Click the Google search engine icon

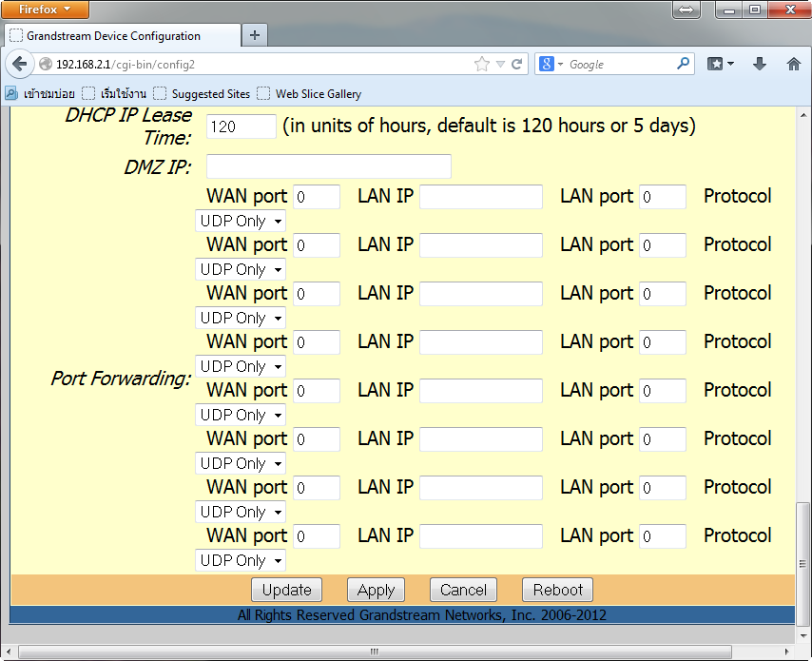(x=547, y=65)
